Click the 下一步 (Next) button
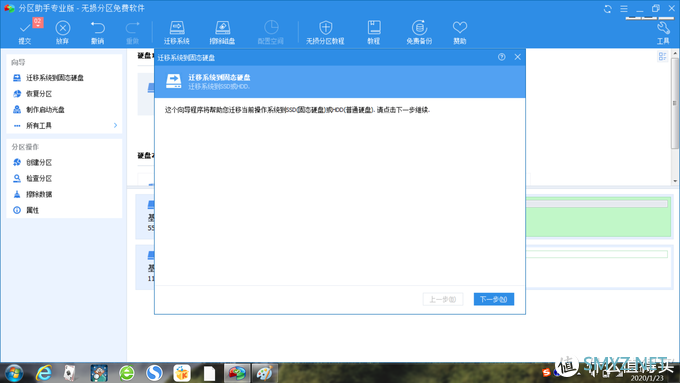This screenshot has width=680, height=383. click(x=494, y=299)
